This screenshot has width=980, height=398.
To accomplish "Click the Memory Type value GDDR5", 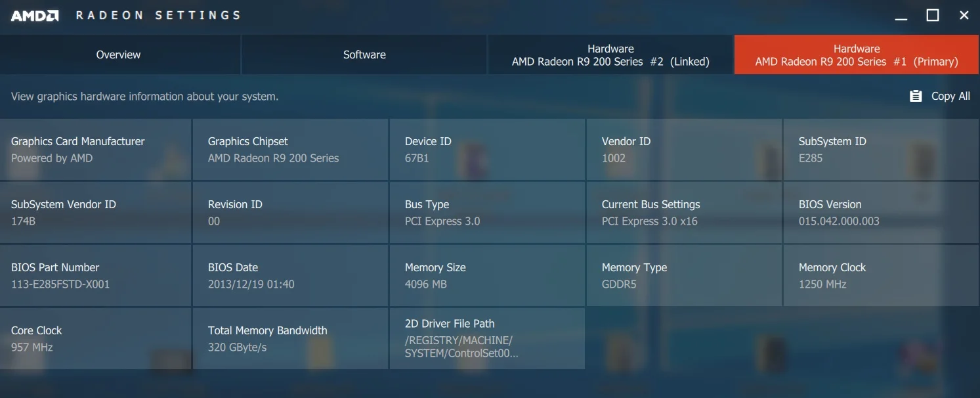I will click(619, 284).
